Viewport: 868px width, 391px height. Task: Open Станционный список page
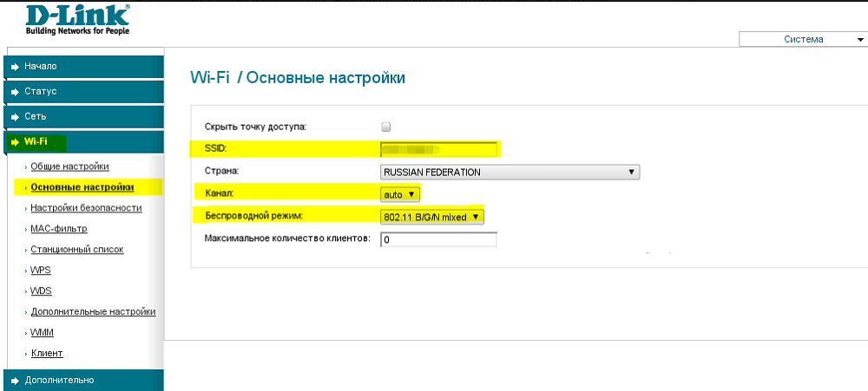[77, 250]
